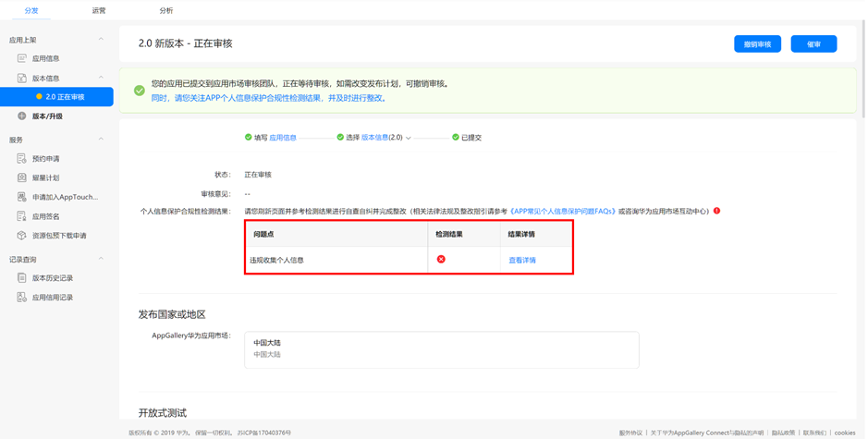Open version dropdown next to 版本信息(2.0)

[x=409, y=138]
